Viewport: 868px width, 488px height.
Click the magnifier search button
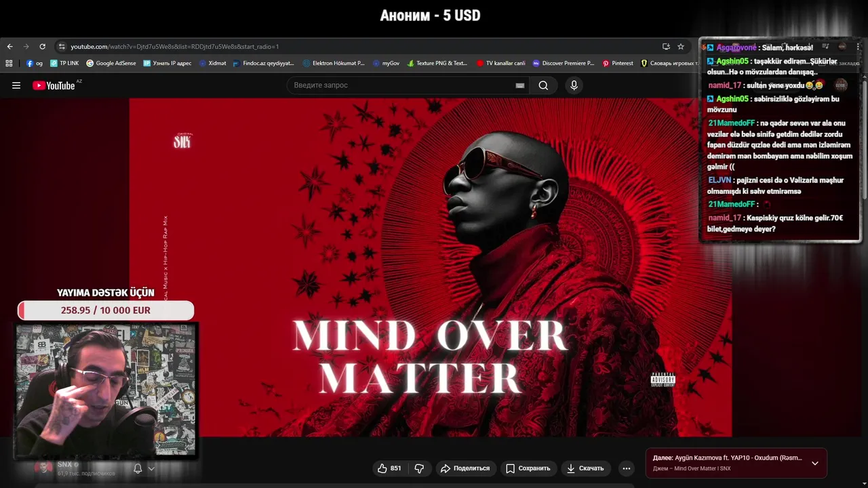coord(543,85)
